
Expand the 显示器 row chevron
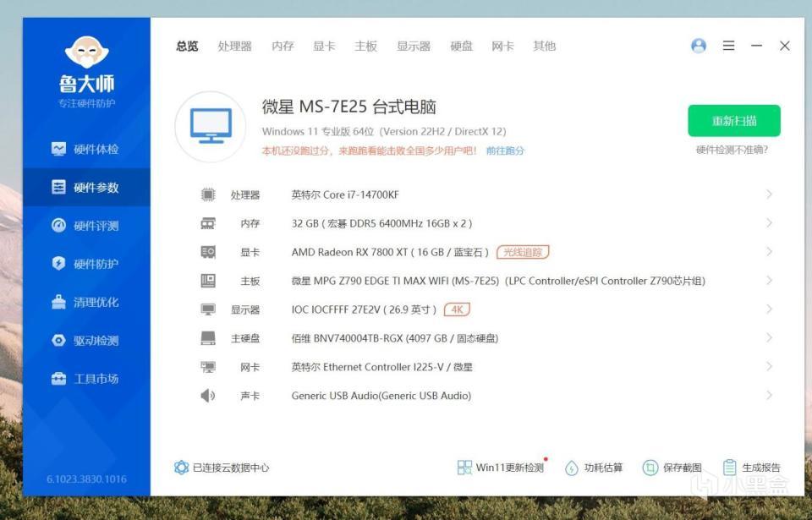click(769, 309)
